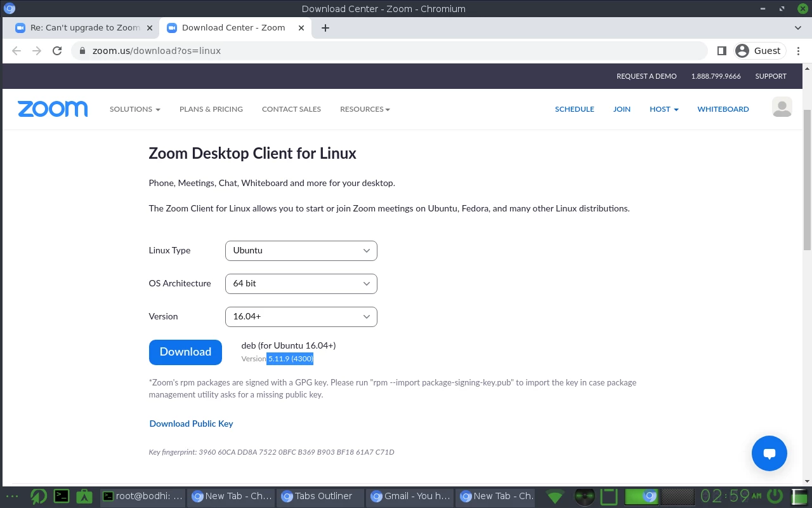Screen dimensions: 812x508
Task: Click the lock icon in the address bar
Action: coord(82,51)
